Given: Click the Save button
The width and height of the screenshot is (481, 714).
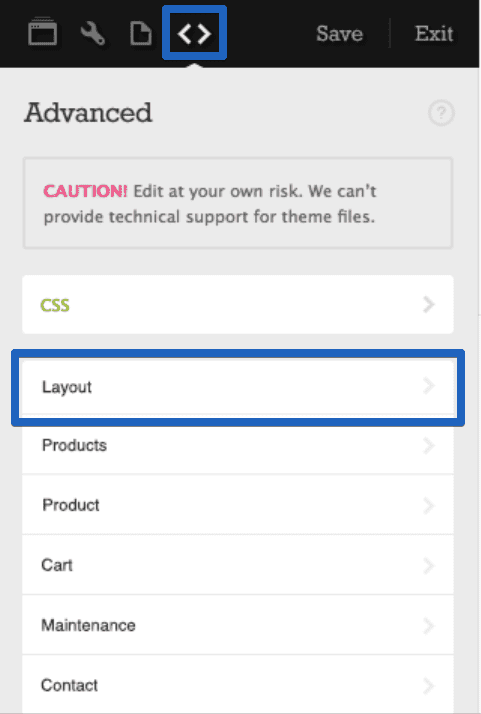Looking at the screenshot, I should point(339,33).
